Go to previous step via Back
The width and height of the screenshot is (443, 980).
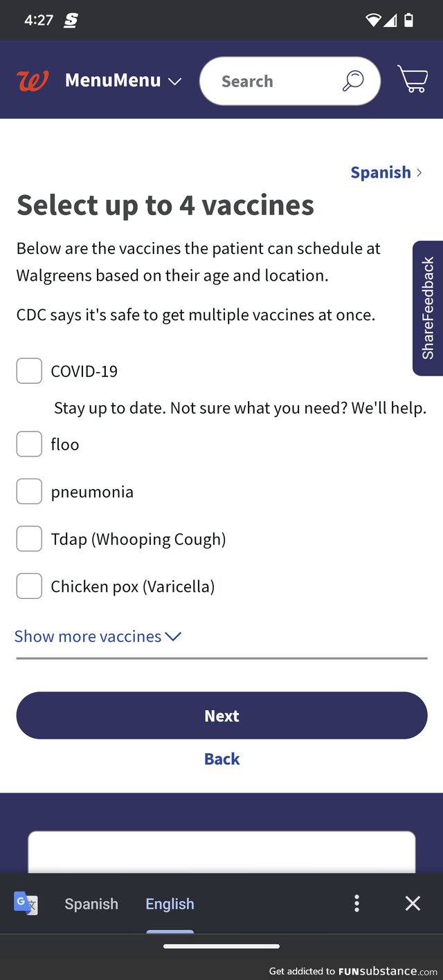coord(221,759)
